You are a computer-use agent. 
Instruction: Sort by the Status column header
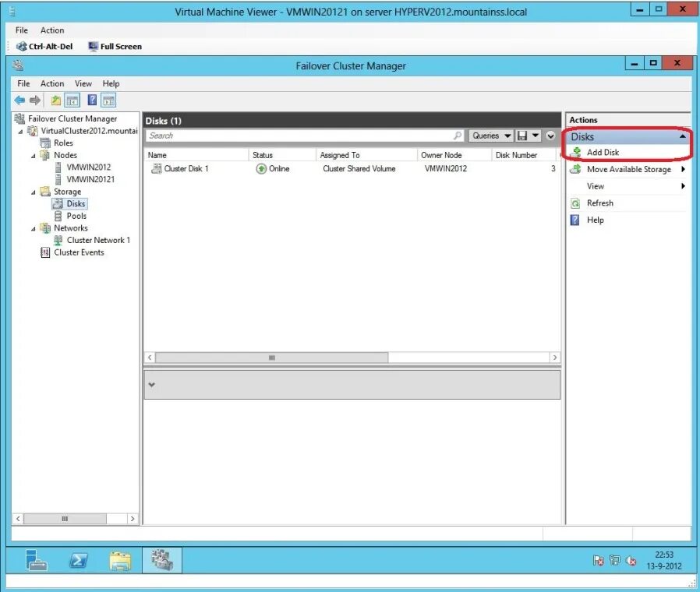coord(282,155)
